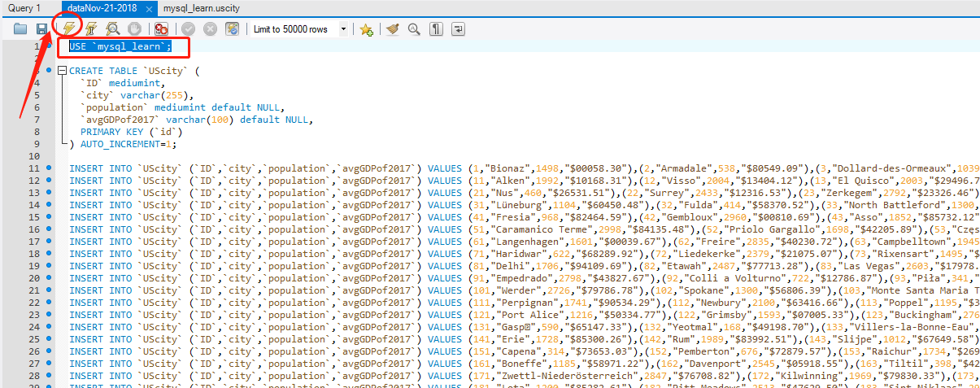Toggle invisible characters display
Image resolution: width=980 pixels, height=388 pixels.
click(x=437, y=29)
